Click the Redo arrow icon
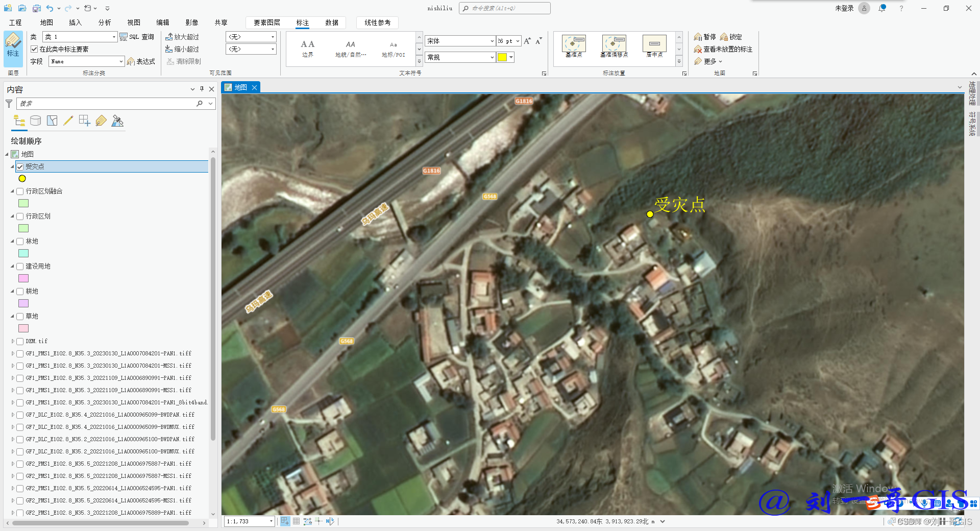 click(68, 8)
